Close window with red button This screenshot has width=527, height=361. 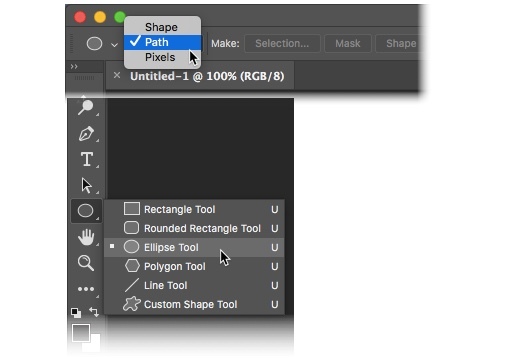coord(80,17)
